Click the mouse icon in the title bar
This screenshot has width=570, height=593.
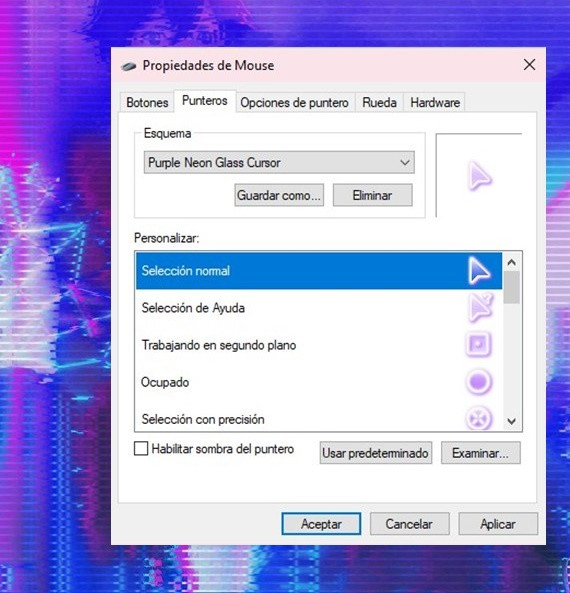pyautogui.click(x=128, y=67)
